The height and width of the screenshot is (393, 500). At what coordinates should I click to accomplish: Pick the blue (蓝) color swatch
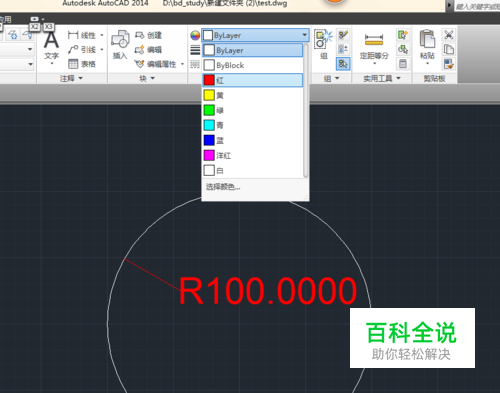[209, 140]
